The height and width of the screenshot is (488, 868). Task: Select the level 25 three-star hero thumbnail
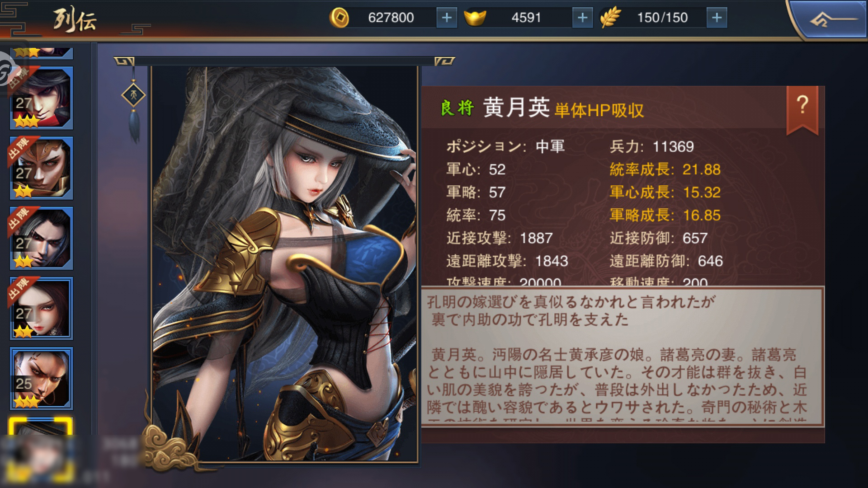click(x=41, y=378)
